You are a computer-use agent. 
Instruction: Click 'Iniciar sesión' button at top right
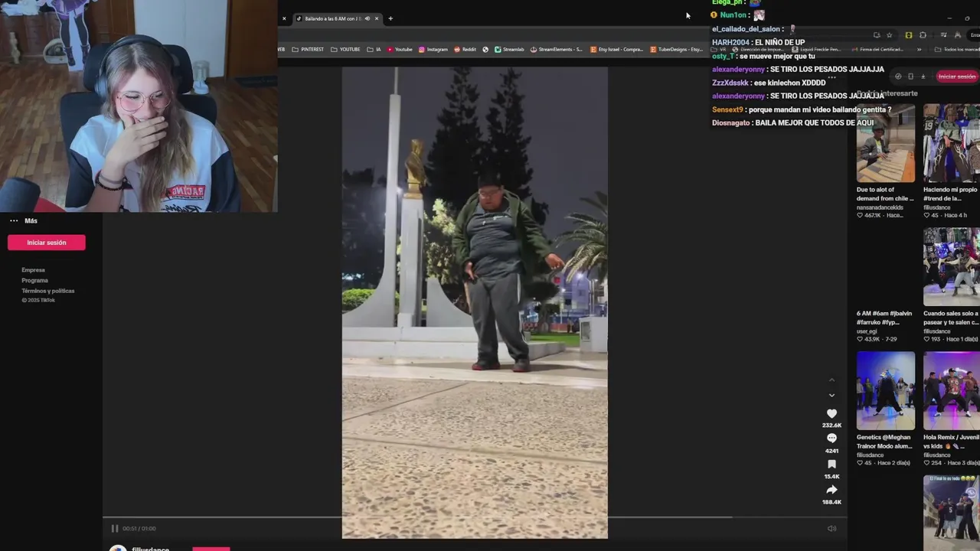point(957,77)
